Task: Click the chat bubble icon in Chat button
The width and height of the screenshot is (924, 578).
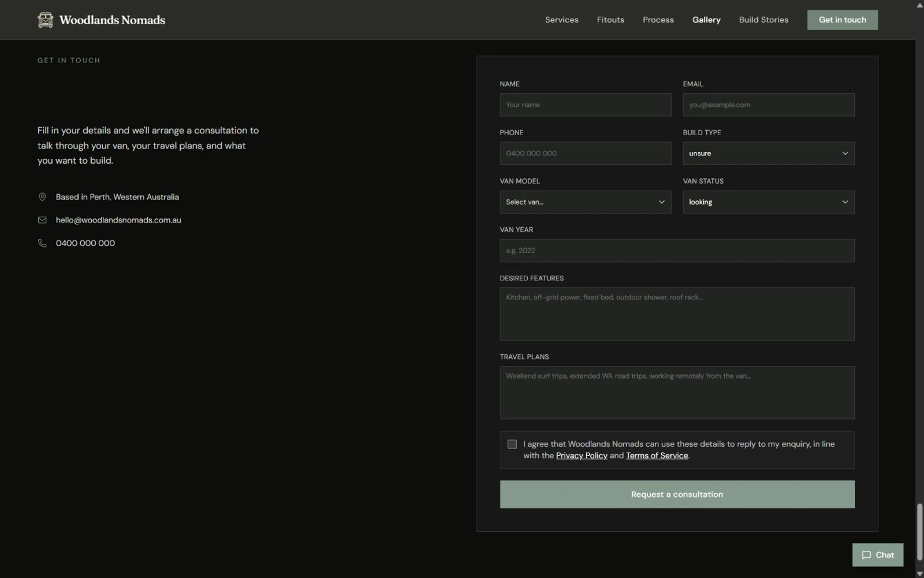Action: 866,555
